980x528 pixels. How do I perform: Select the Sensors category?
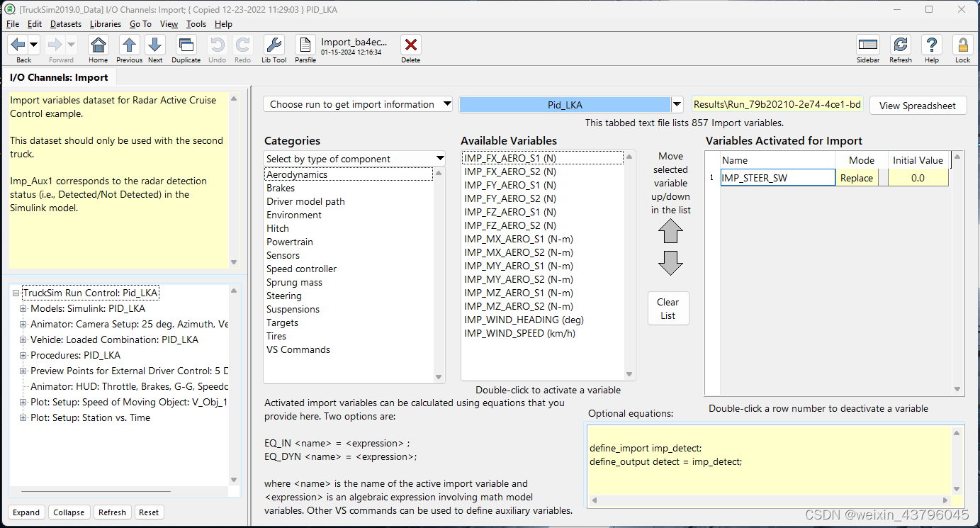pos(283,255)
